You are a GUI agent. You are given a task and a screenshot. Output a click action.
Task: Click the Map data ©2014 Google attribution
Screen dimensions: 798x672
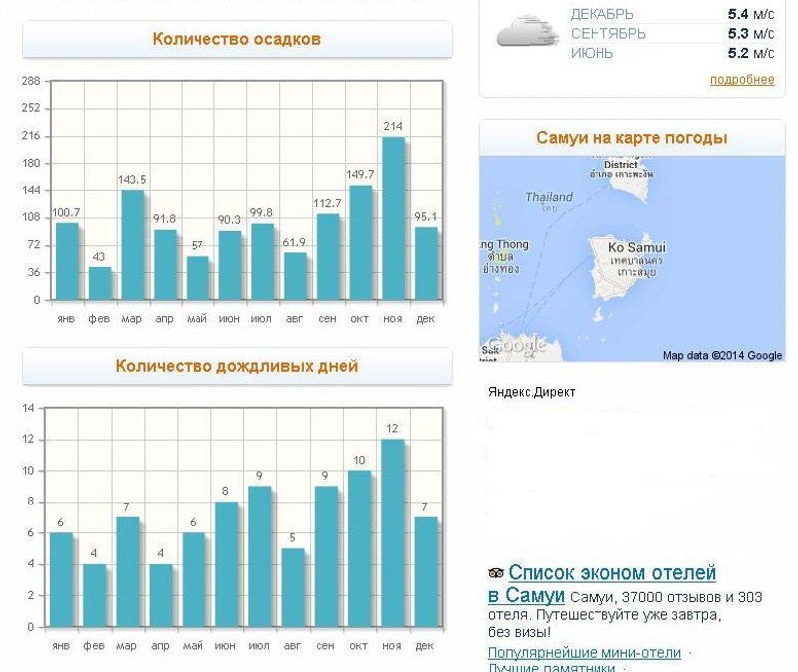(x=722, y=356)
